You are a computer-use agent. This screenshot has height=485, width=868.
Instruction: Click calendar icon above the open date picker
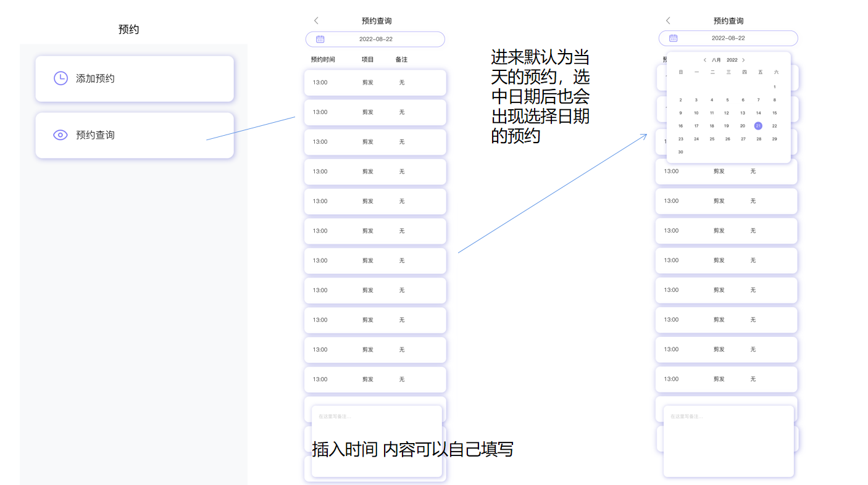[x=673, y=38]
